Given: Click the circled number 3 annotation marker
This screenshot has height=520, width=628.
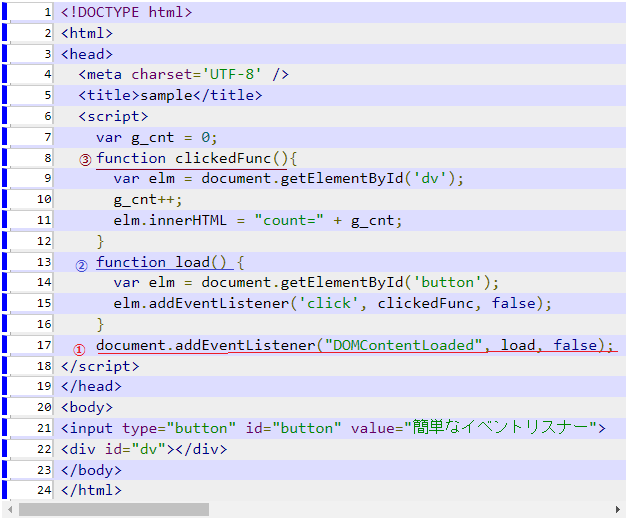Looking at the screenshot, I should tap(85, 160).
